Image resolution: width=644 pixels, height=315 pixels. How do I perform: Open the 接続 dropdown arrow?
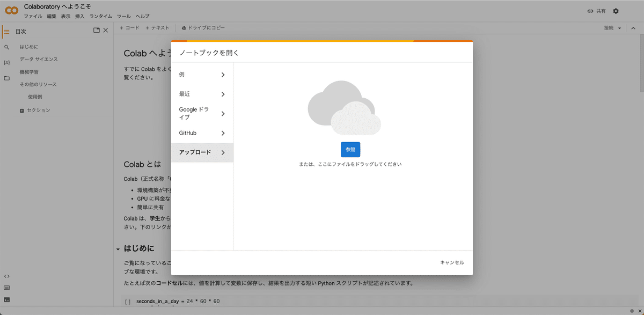click(x=619, y=28)
